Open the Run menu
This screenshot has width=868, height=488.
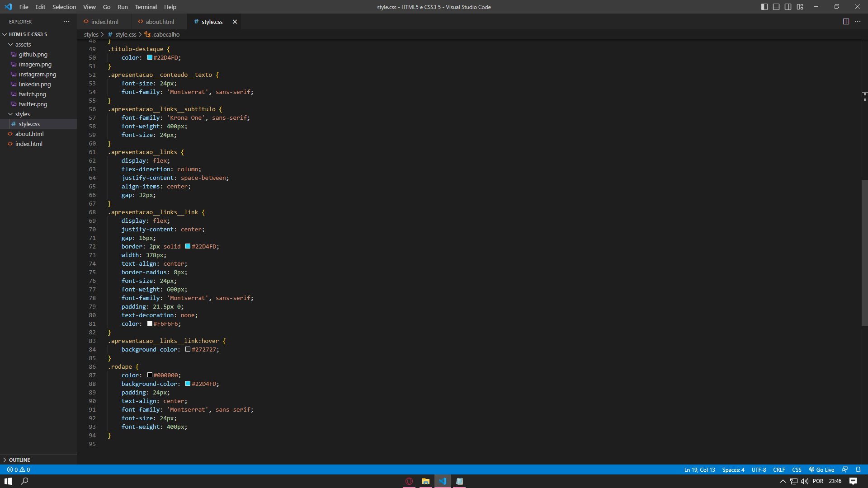click(123, 7)
